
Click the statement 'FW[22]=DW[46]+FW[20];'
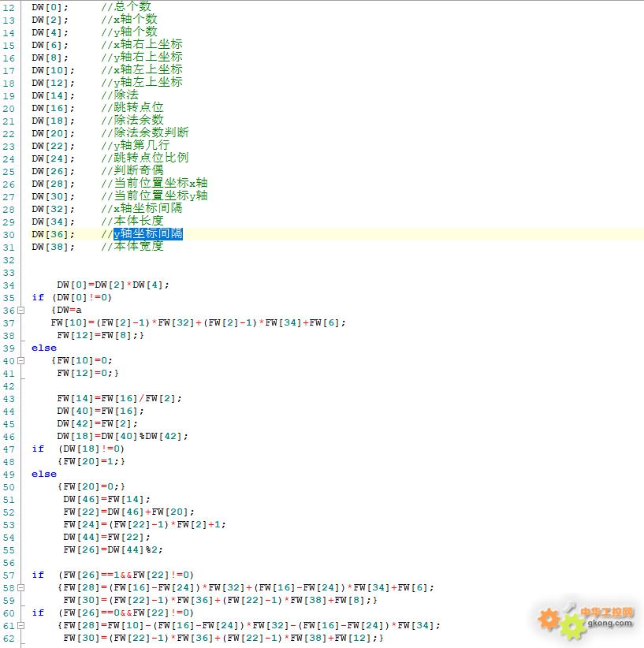click(129, 512)
